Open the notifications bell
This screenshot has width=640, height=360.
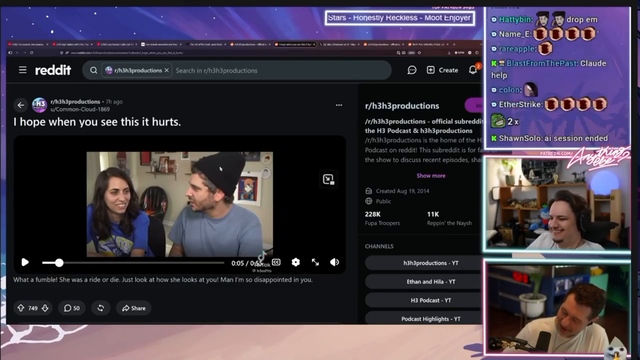(x=473, y=70)
